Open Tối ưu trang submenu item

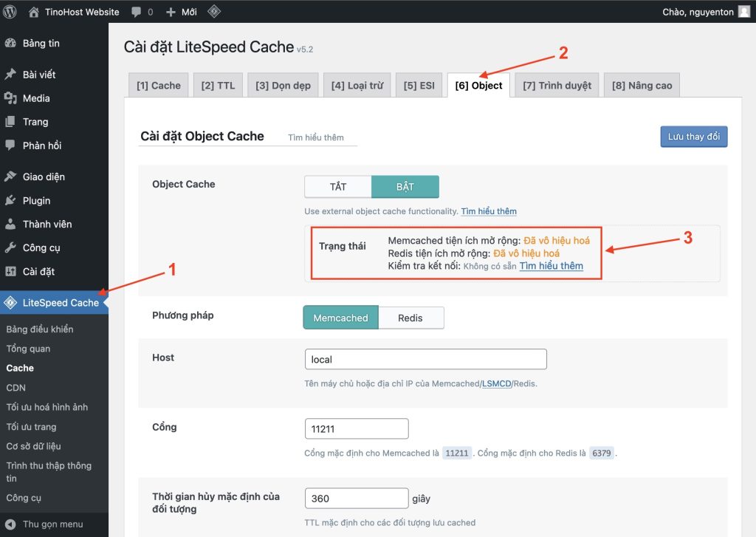[31, 426]
